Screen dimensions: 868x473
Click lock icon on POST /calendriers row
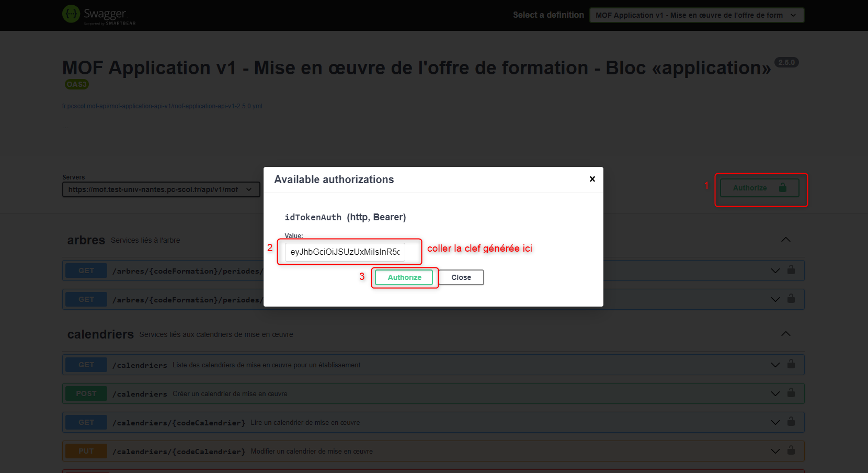pos(791,393)
